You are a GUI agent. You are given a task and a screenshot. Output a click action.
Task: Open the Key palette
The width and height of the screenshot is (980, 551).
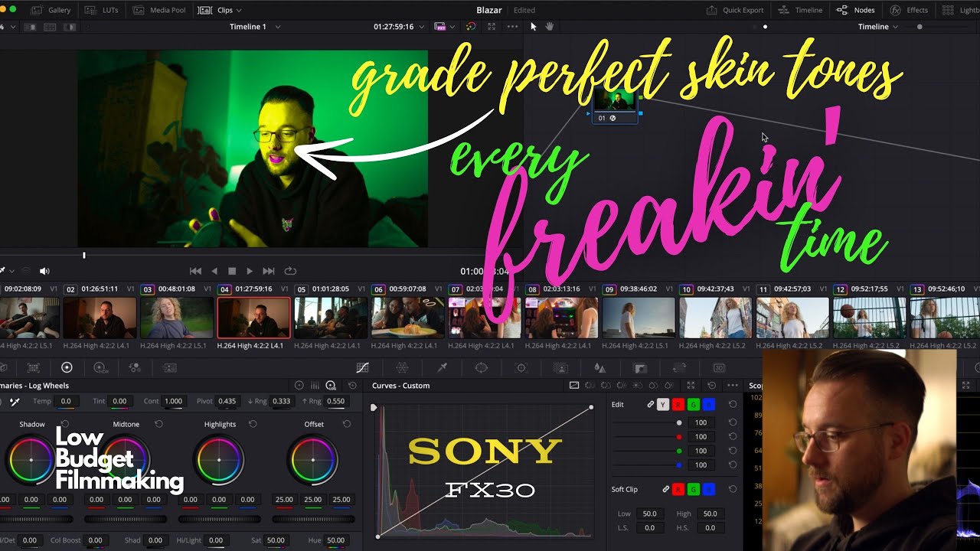641,368
